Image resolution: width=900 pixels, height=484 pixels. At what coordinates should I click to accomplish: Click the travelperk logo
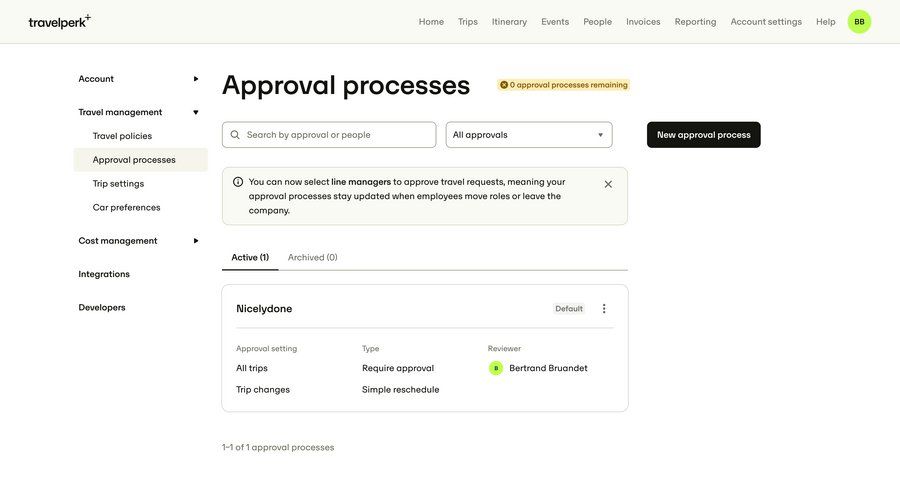pyautogui.click(x=60, y=22)
